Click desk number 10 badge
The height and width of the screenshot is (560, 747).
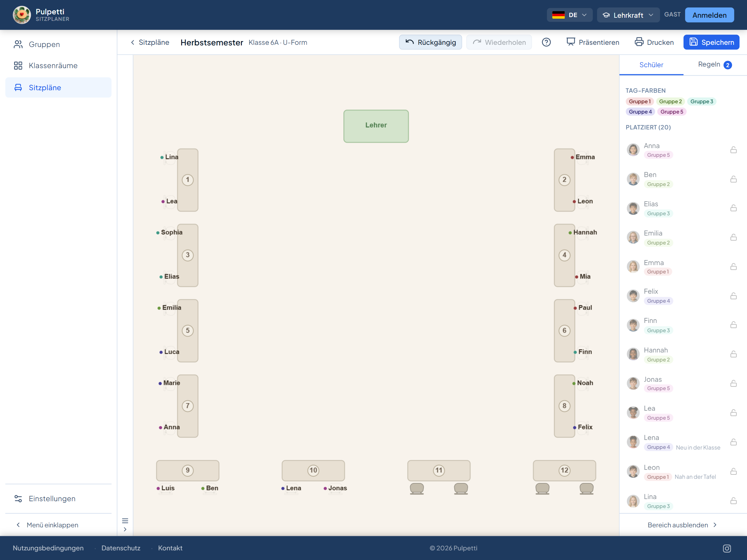313,470
